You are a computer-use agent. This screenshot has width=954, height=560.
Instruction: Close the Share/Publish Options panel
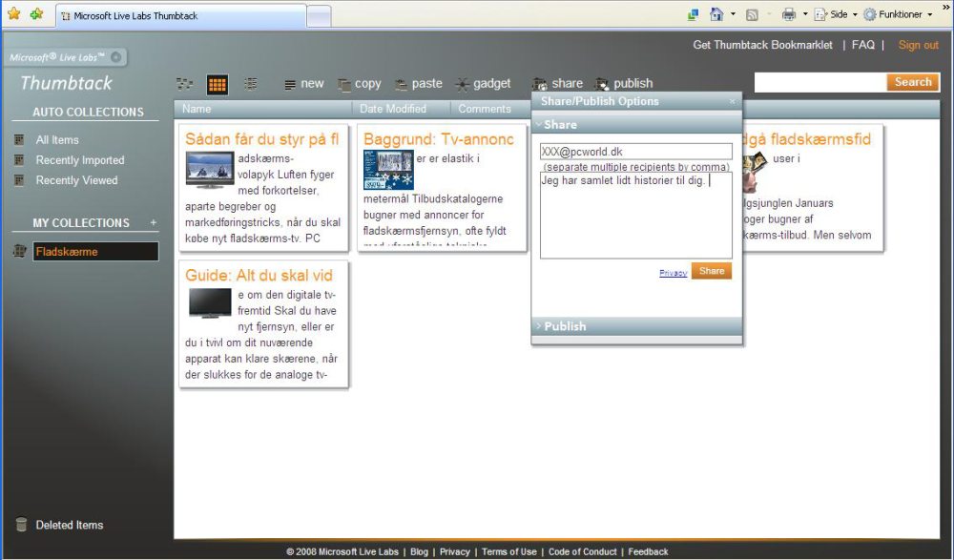[733, 102]
